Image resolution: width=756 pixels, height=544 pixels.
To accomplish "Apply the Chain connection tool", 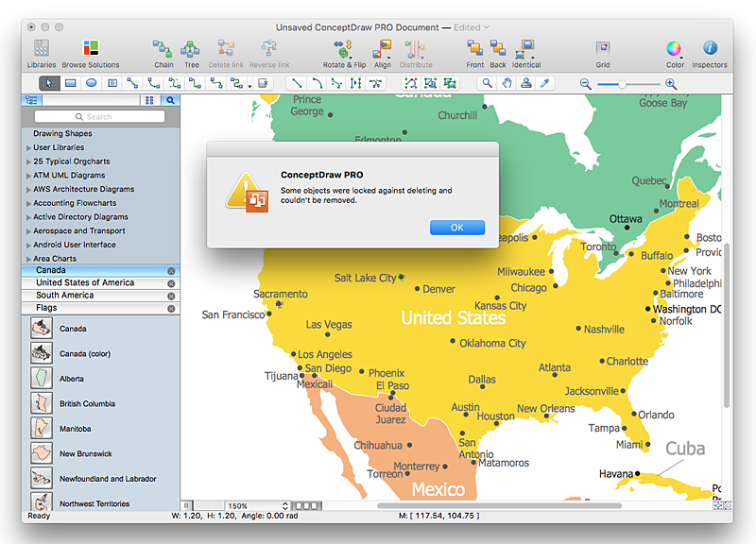I will 163,54.
